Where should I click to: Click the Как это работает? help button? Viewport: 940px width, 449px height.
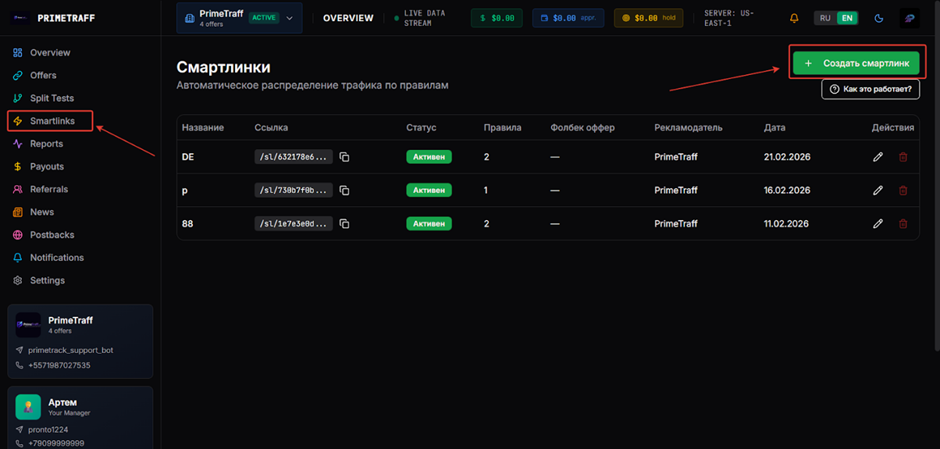coord(870,89)
